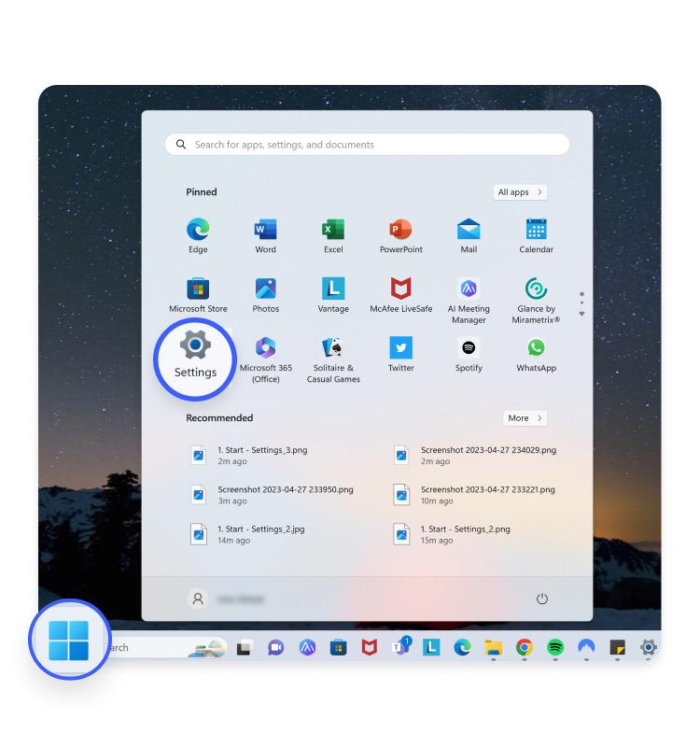
Task: Click the Windows Start button
Action: pos(68,640)
